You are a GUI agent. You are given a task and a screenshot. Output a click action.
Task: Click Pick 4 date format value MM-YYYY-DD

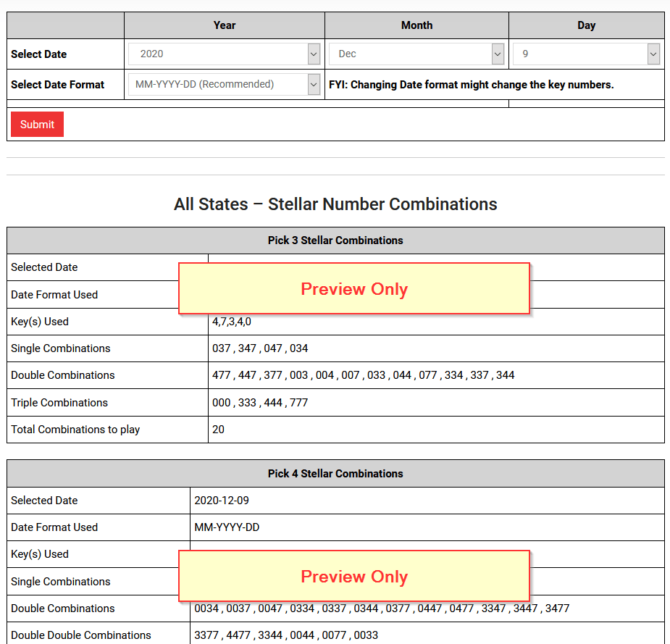click(x=227, y=527)
